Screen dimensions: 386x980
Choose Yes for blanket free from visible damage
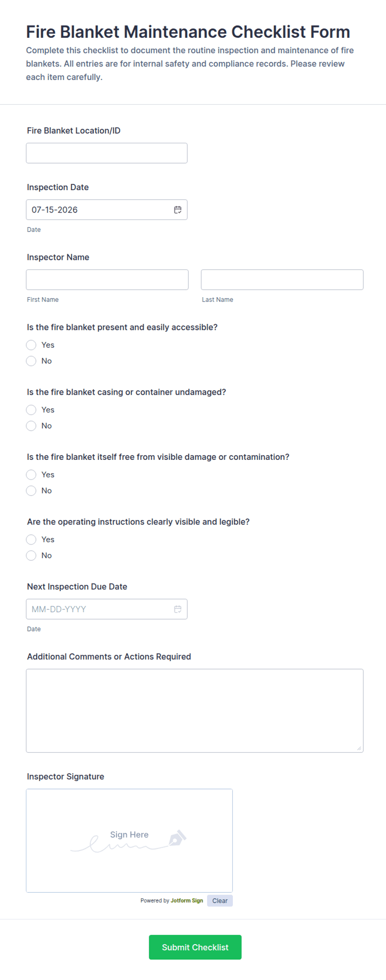(31, 474)
